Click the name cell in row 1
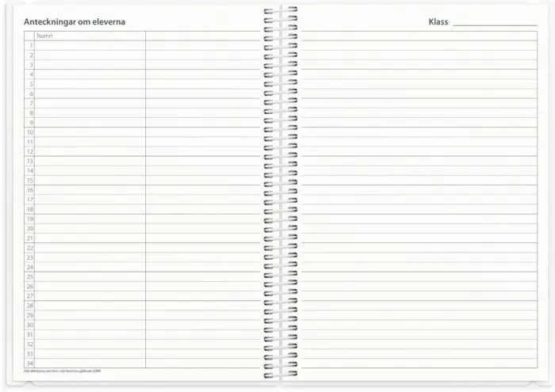555x392 pixels. pyautogui.click(x=89, y=46)
